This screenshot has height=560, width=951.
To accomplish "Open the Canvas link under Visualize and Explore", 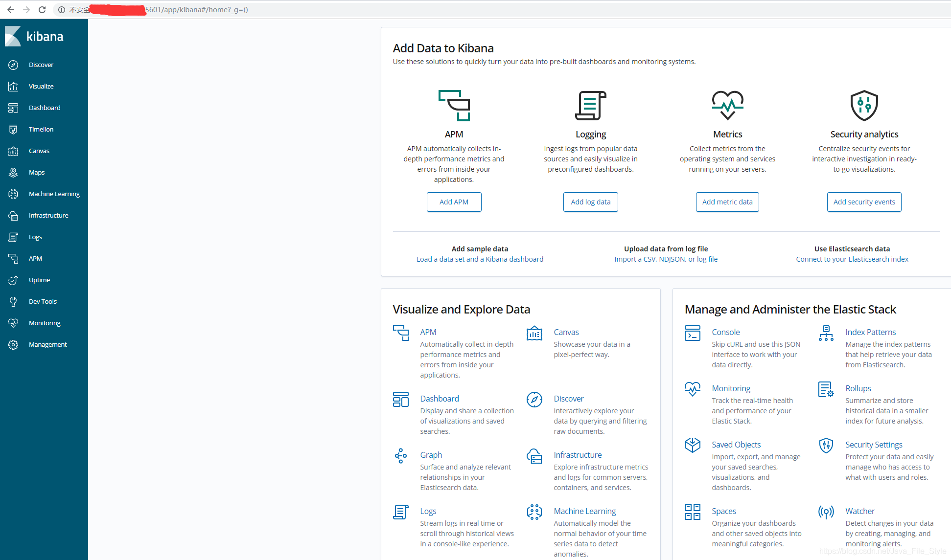I will click(x=566, y=332).
